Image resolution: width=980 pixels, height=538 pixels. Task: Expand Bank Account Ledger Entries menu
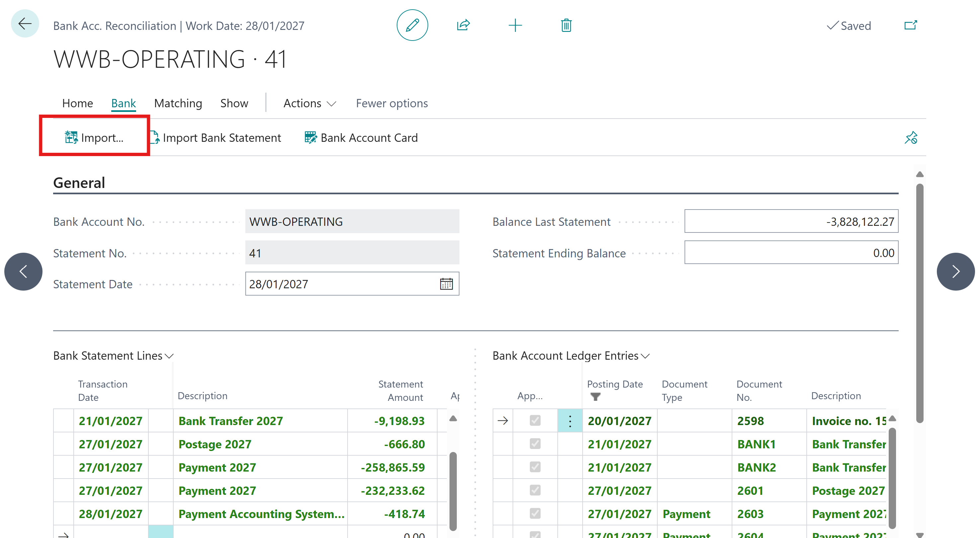(x=571, y=355)
